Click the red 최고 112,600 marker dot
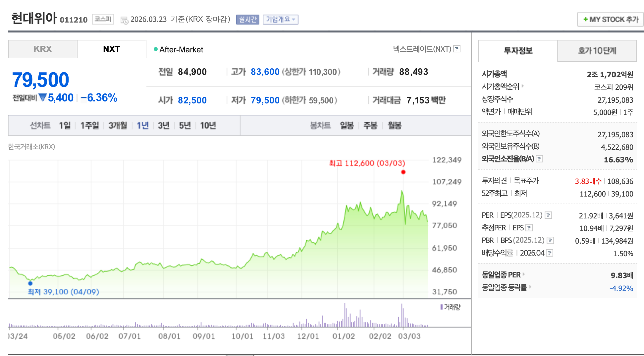 tap(403, 172)
